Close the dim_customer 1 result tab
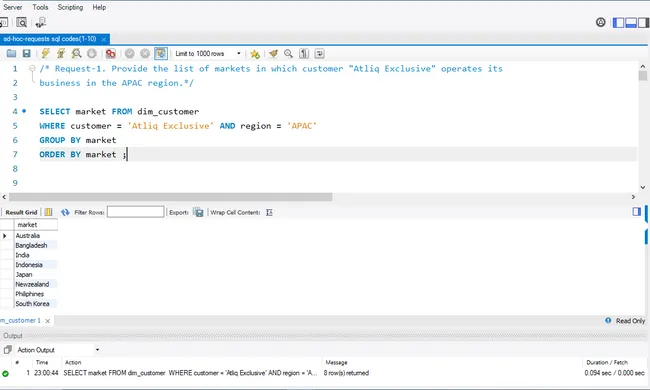 point(48,321)
